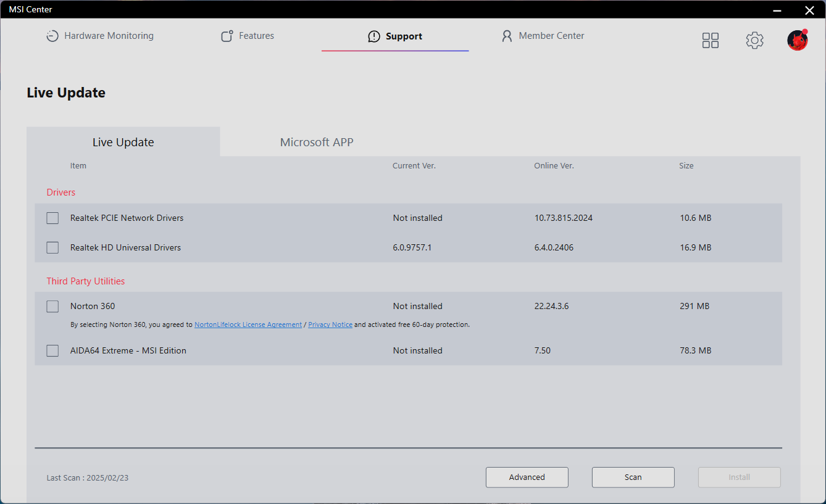Viewport: 826px width, 504px height.
Task: Click the 10.6 MB size value
Action: coord(696,218)
